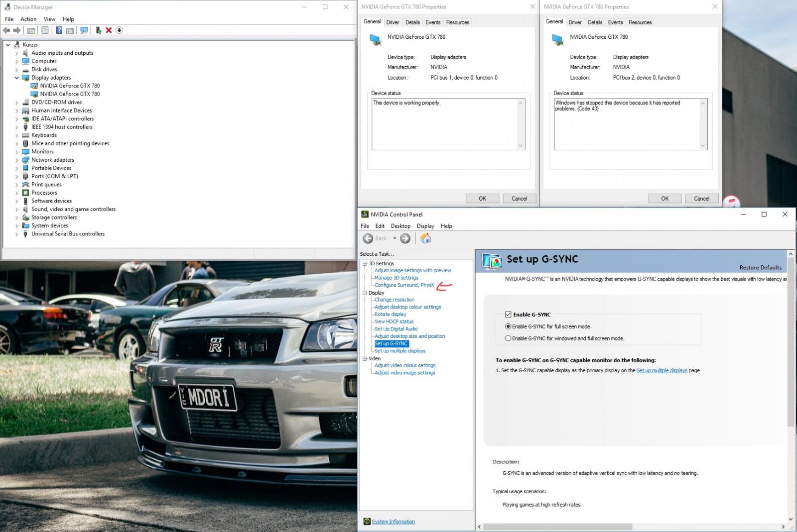Select the Storage controllers category

[54, 217]
